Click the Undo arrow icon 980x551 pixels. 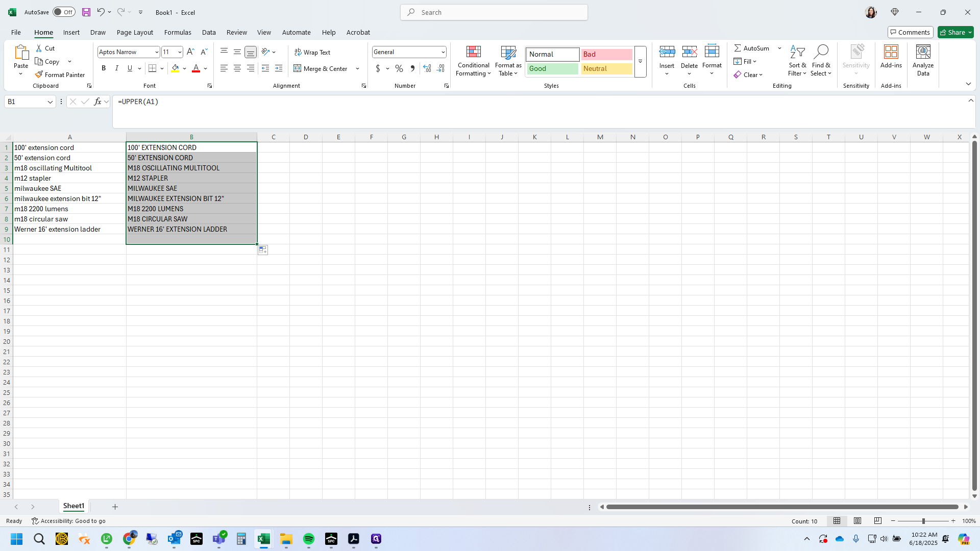click(101, 12)
